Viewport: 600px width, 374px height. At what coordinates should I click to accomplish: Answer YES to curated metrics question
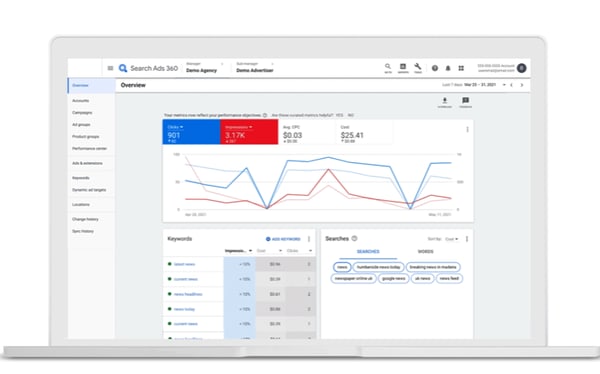339,115
